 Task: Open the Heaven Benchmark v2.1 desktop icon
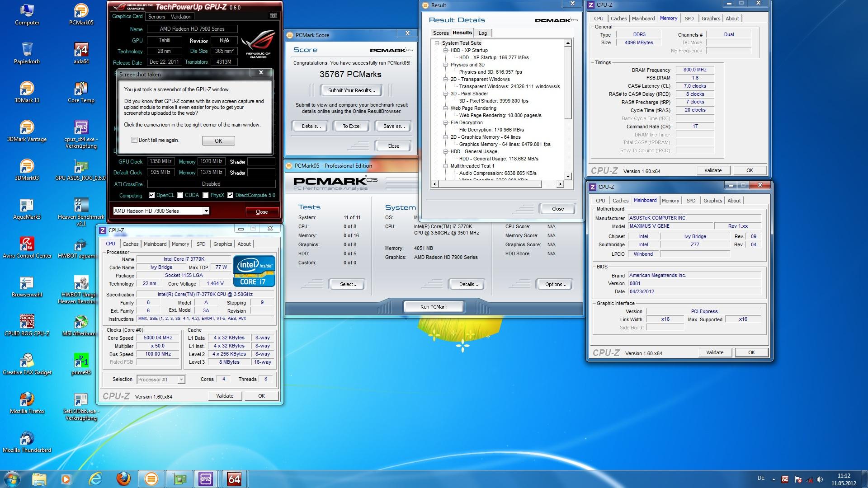81,212
